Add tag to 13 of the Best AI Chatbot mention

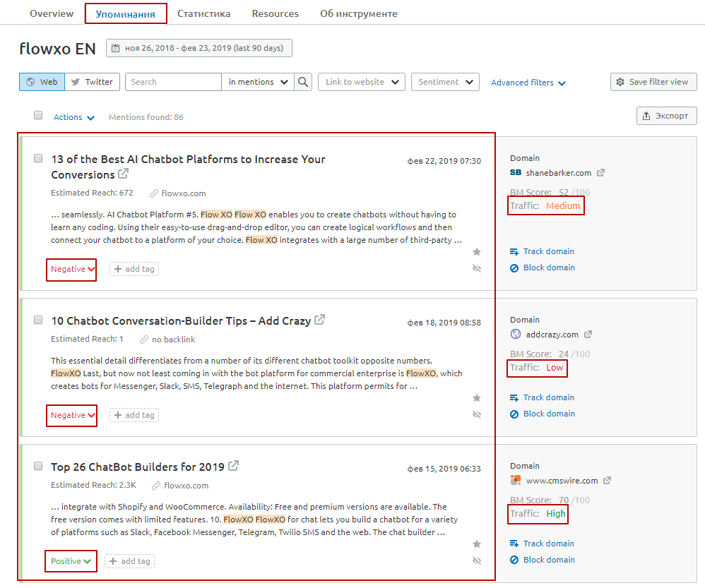pyautogui.click(x=134, y=269)
